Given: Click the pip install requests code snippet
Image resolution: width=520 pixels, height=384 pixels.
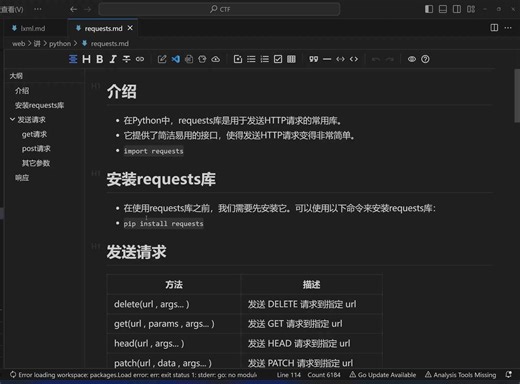Looking at the screenshot, I should [163, 224].
